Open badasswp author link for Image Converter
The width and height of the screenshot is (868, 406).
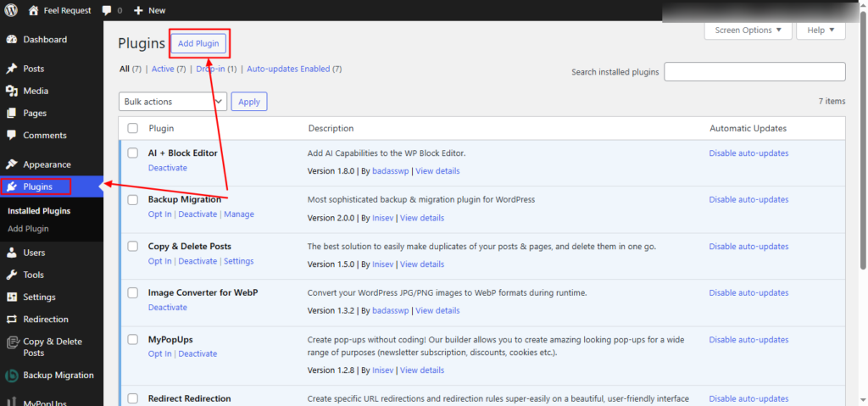click(391, 311)
